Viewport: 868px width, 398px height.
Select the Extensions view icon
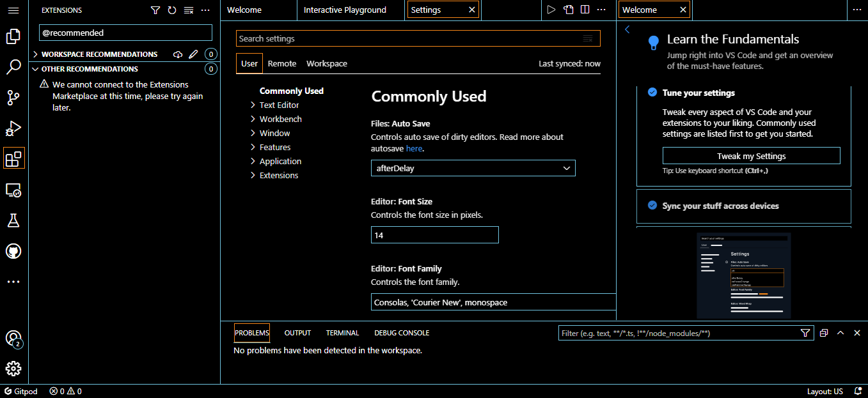tap(14, 158)
